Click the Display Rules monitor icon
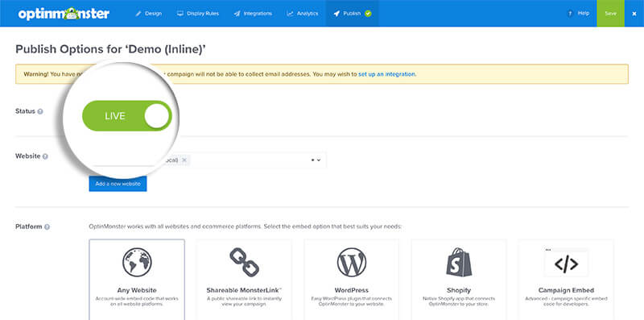 (x=180, y=14)
